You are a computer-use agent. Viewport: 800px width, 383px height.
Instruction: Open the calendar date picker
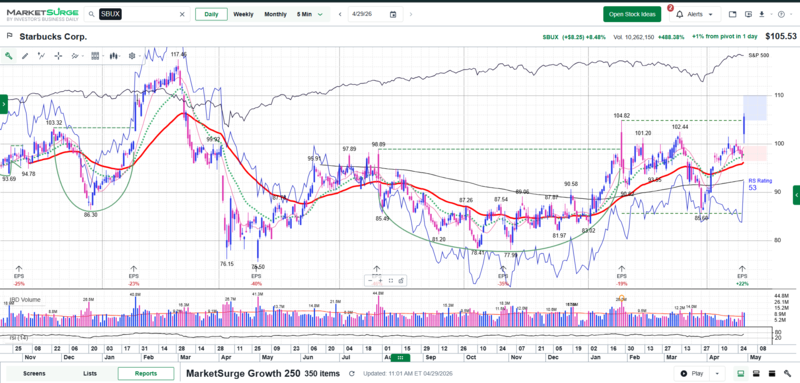tap(393, 14)
